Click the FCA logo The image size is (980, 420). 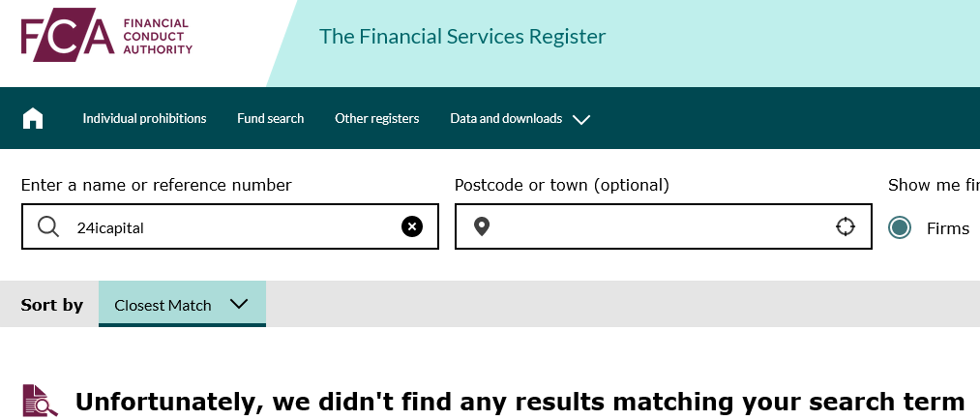[x=68, y=35]
